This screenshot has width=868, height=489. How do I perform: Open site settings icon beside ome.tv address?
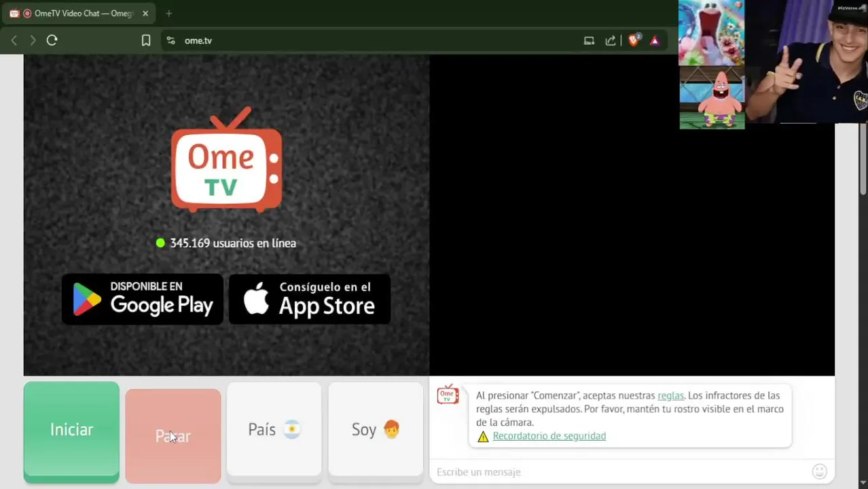171,41
